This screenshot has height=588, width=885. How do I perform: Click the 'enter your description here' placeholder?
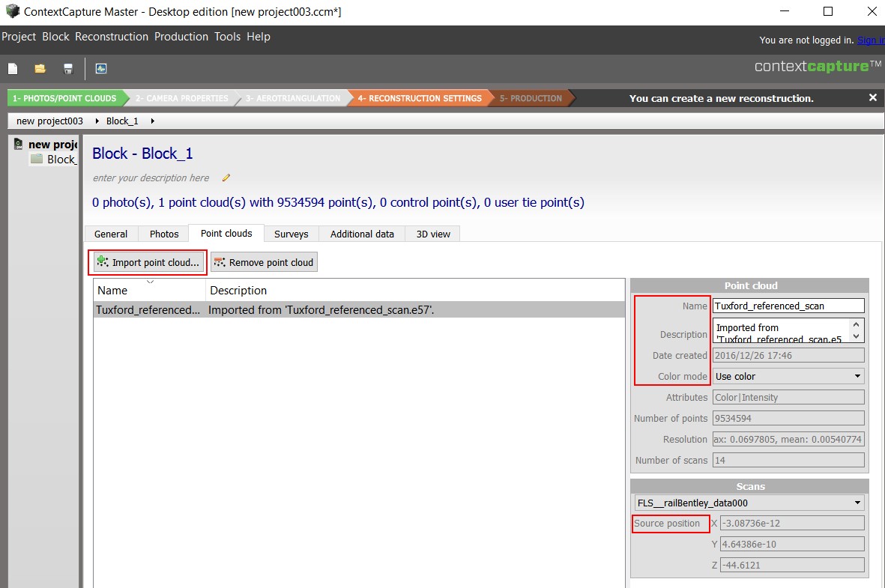pos(151,178)
